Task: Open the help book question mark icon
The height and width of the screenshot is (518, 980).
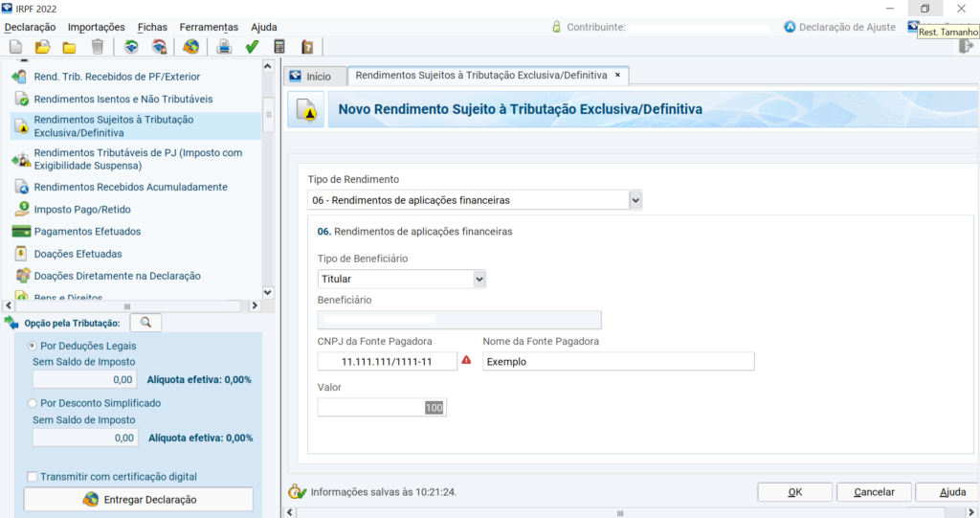Action: coord(307,47)
